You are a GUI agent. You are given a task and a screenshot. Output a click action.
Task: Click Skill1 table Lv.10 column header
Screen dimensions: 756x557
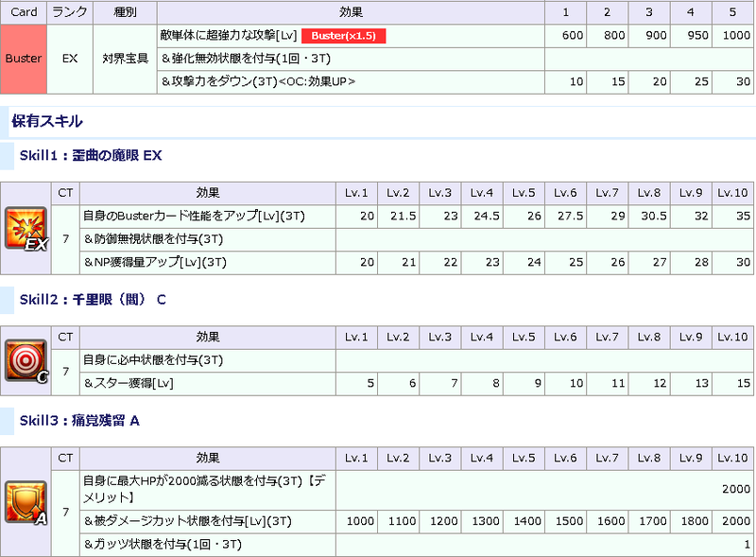coord(732,193)
